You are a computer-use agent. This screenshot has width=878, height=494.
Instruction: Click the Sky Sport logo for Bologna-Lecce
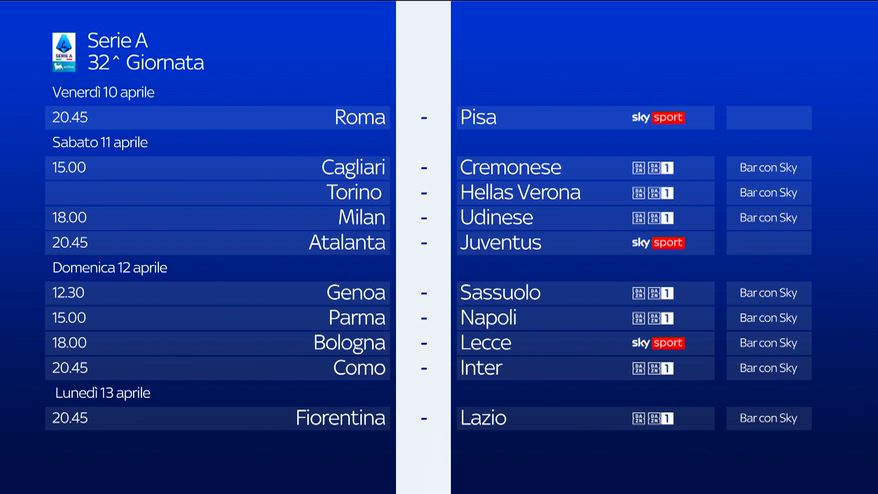(x=657, y=343)
